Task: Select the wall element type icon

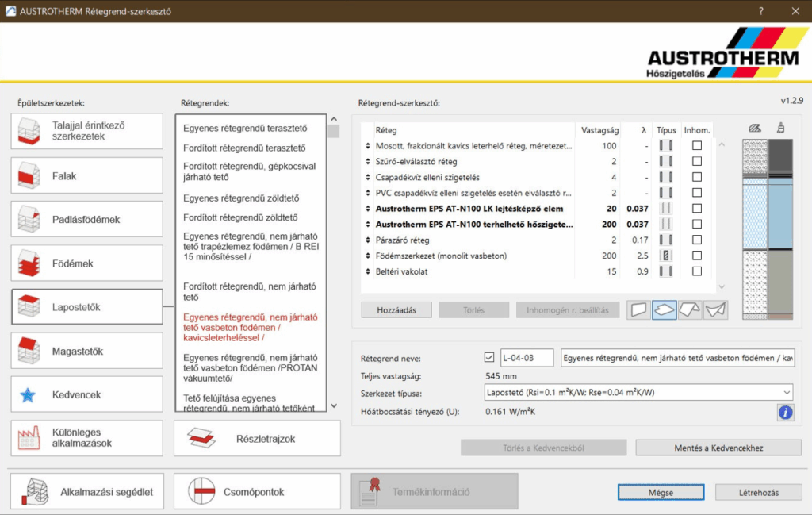Action: [638, 309]
